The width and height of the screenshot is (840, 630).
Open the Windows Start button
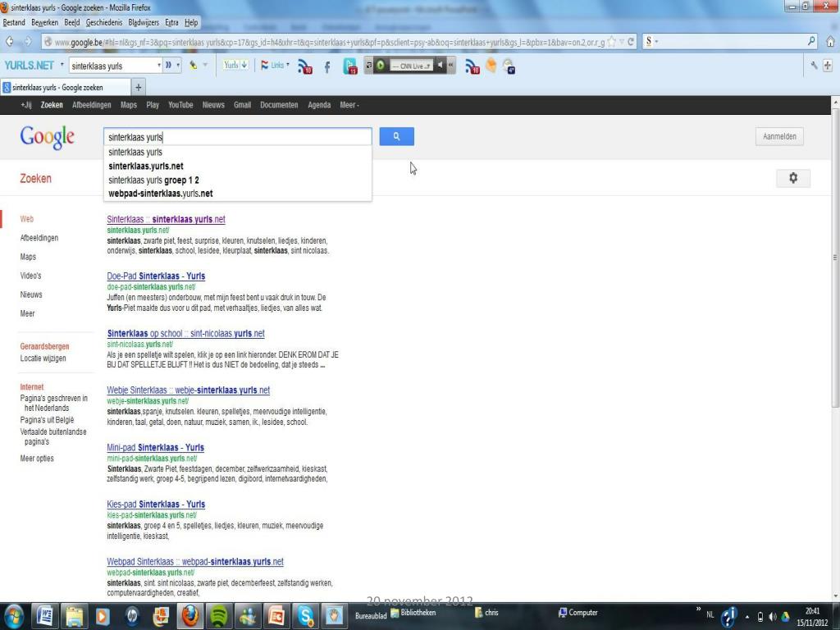(14, 617)
